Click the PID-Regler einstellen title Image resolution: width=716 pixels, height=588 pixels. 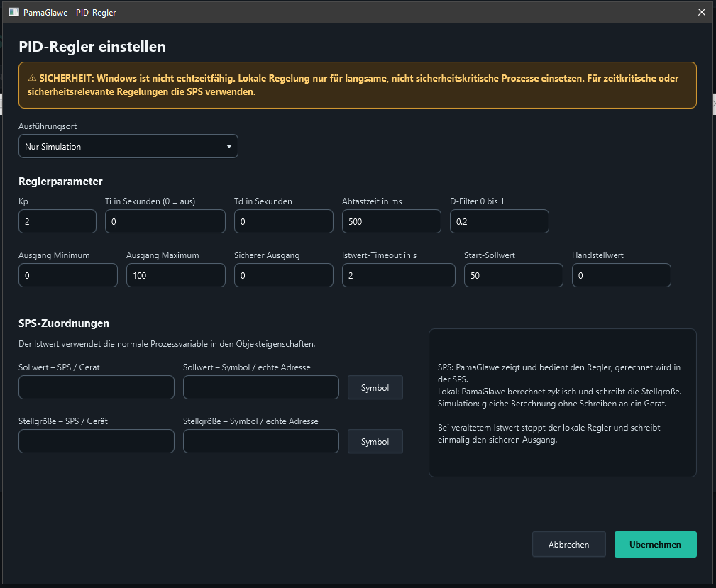click(x=92, y=47)
